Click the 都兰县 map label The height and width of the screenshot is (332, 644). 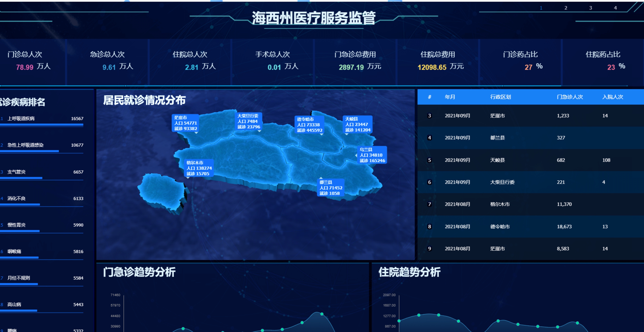(x=330, y=188)
